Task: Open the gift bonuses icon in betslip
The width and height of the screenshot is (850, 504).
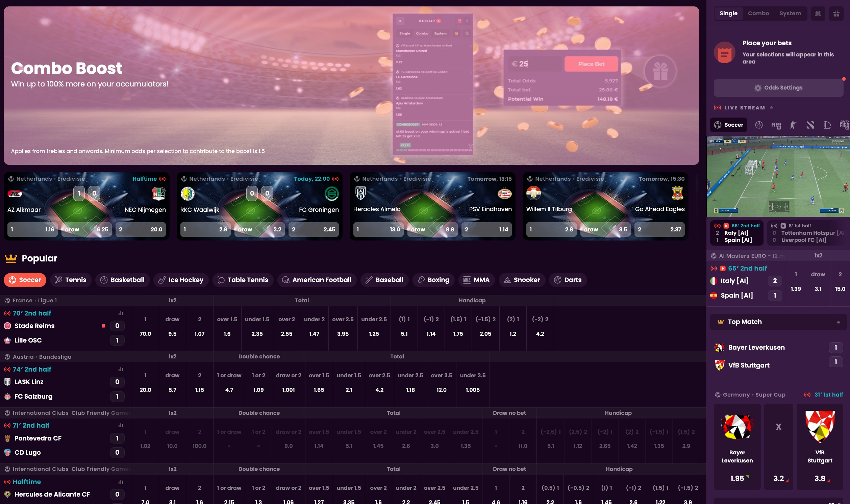Action: pos(836,14)
